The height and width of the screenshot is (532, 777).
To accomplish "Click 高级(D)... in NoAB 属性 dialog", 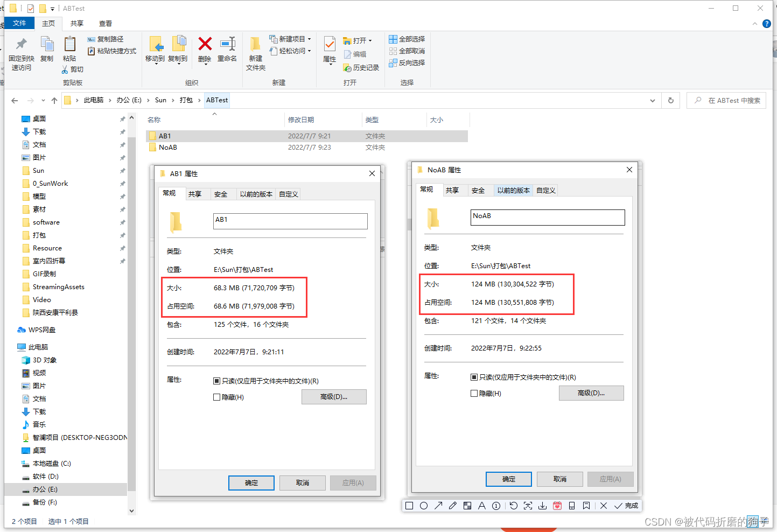I will pos(591,393).
